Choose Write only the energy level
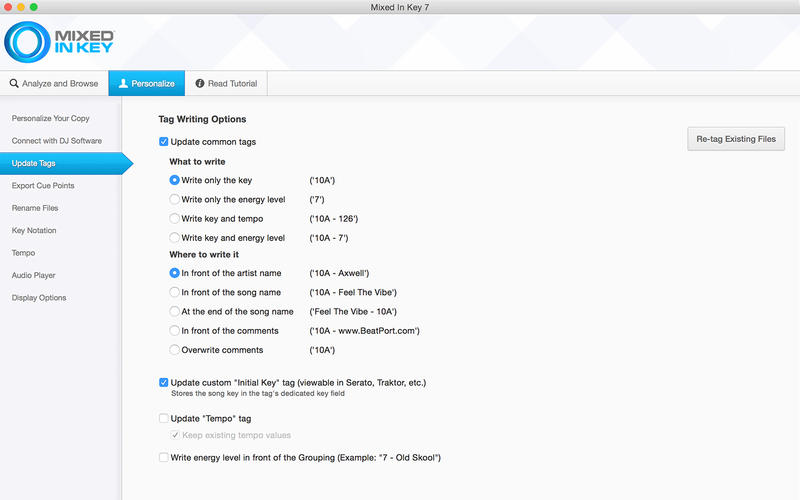 pyautogui.click(x=174, y=199)
